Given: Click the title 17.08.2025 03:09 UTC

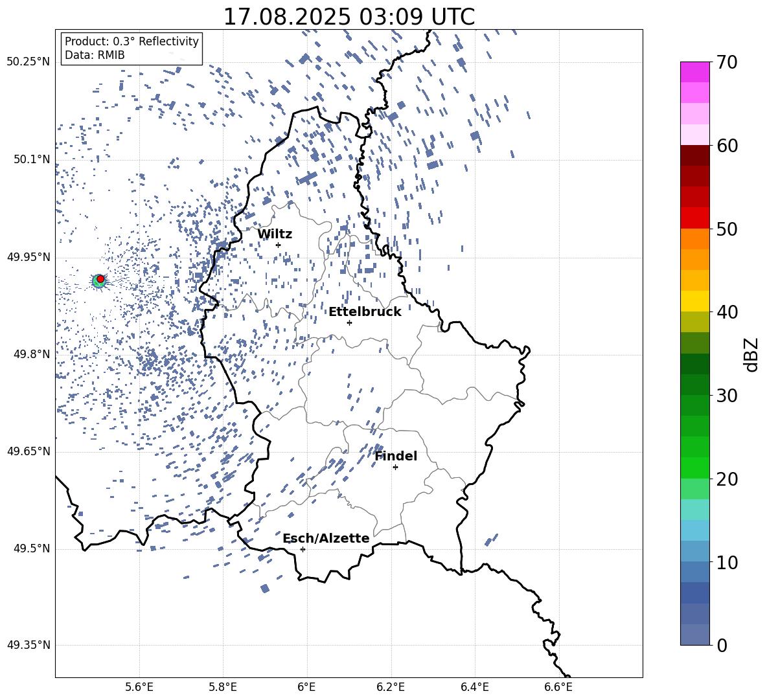Looking at the screenshot, I should [x=349, y=17].
